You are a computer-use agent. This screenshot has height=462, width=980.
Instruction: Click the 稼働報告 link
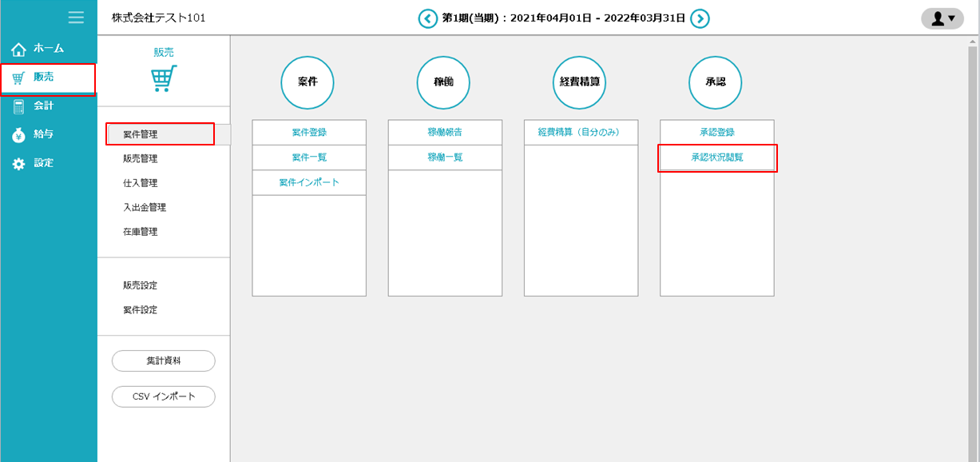pos(445,133)
